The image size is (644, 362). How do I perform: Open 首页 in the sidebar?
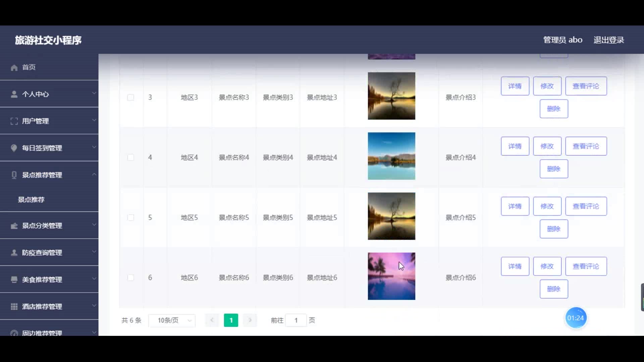click(x=49, y=67)
